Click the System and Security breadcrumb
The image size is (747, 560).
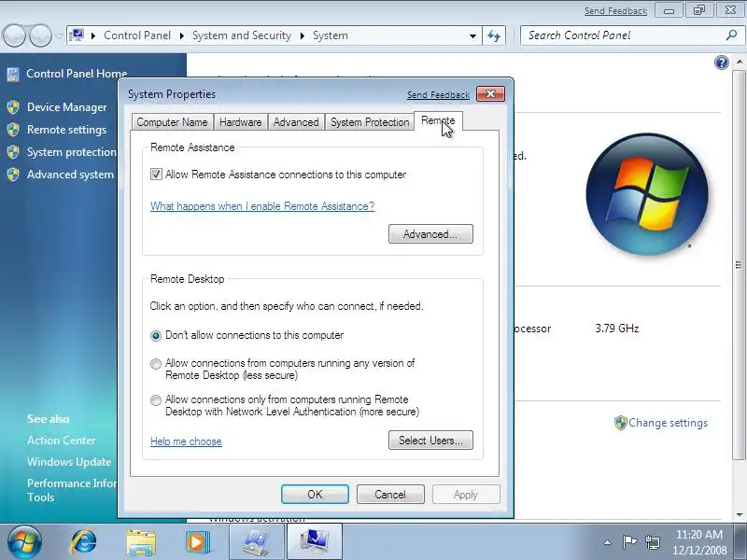pyautogui.click(x=242, y=35)
